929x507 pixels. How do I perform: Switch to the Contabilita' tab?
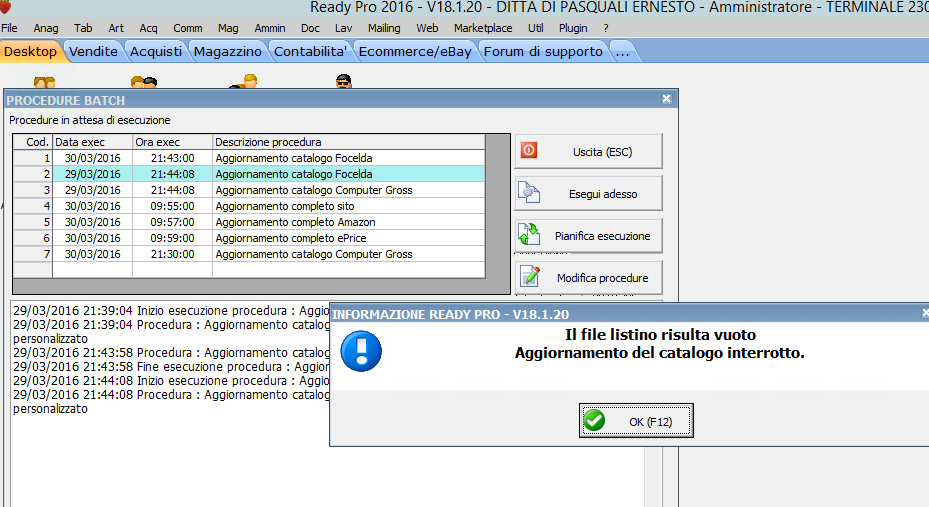(310, 52)
